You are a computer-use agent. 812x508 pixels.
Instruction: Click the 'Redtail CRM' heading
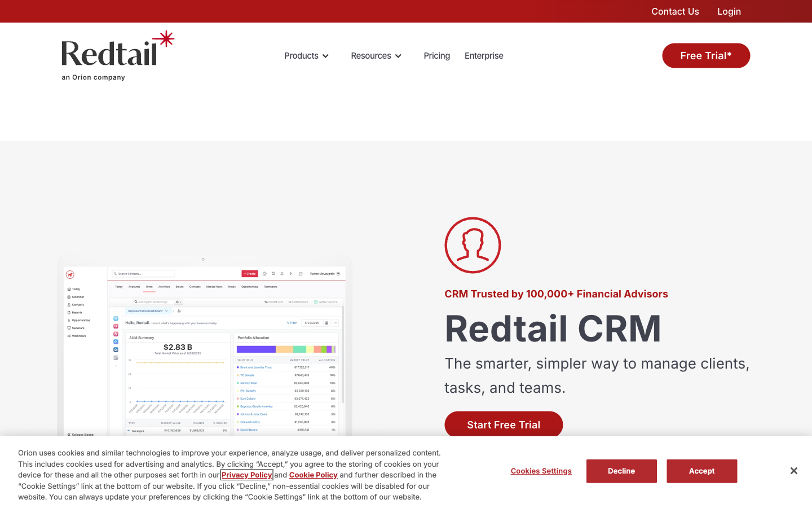(553, 329)
